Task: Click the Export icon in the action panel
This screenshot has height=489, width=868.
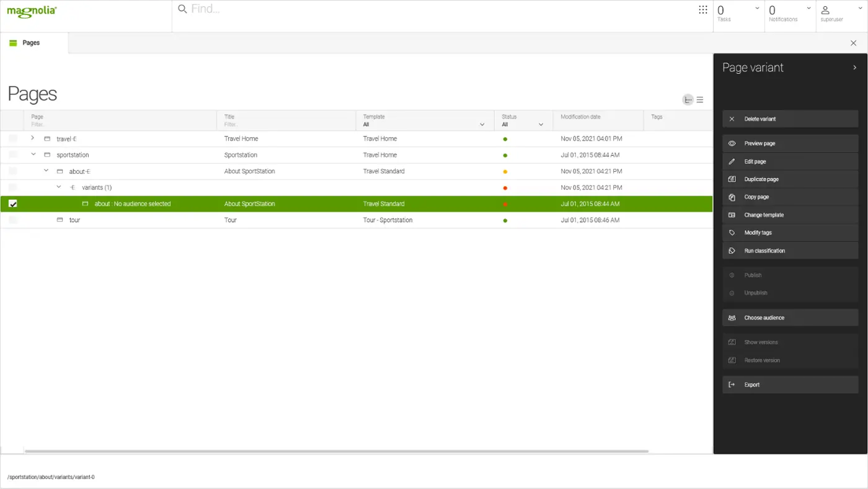Action: click(x=732, y=385)
